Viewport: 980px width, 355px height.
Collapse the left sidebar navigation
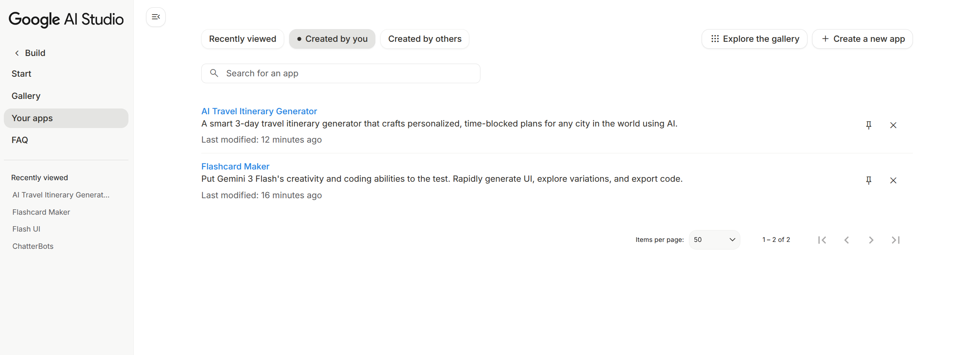[x=156, y=17]
